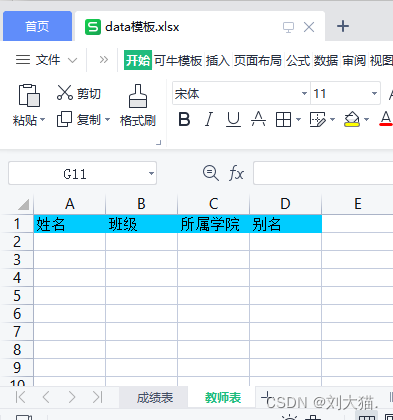The width and height of the screenshot is (393, 420).
Task: Click the Cut scissors button
Action: [79, 93]
